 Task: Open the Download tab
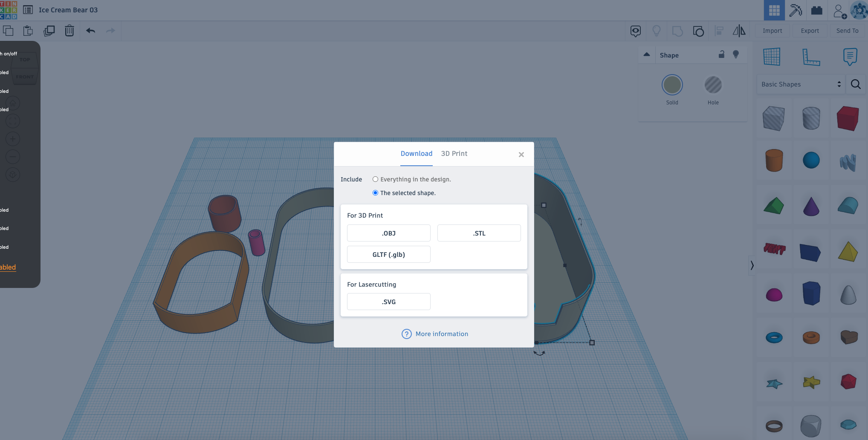(416, 153)
